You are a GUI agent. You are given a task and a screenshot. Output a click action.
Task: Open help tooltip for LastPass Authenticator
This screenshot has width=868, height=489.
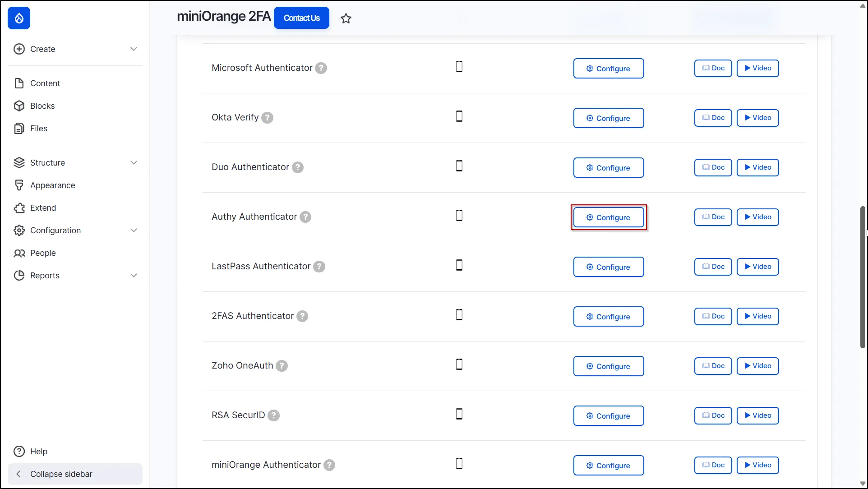pyautogui.click(x=319, y=267)
